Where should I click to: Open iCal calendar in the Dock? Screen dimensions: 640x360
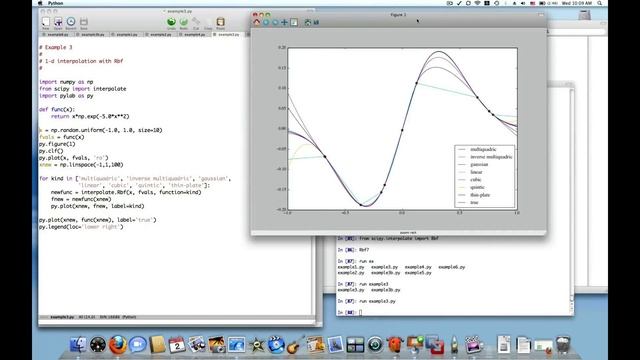tap(177, 345)
